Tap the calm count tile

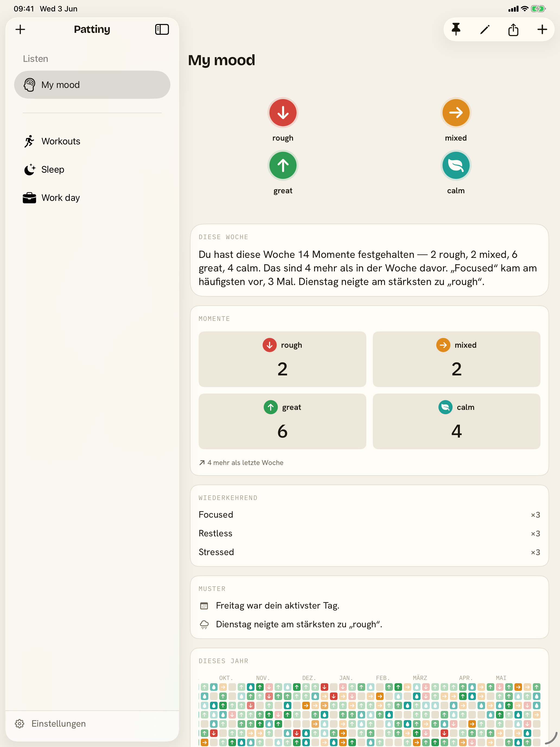456,421
